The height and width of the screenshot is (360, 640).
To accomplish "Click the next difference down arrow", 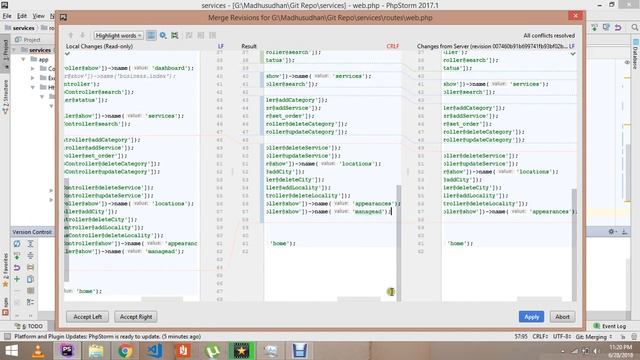I will tap(82, 36).
